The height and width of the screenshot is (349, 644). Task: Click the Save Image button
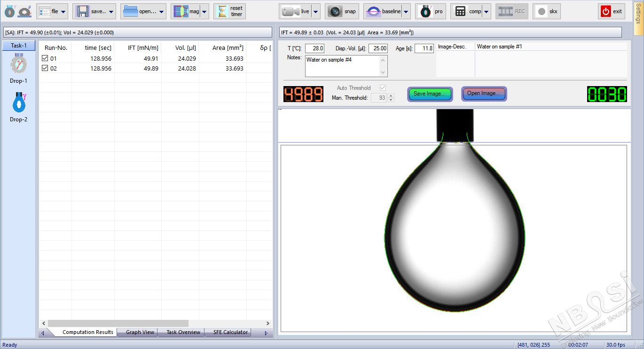(x=429, y=94)
